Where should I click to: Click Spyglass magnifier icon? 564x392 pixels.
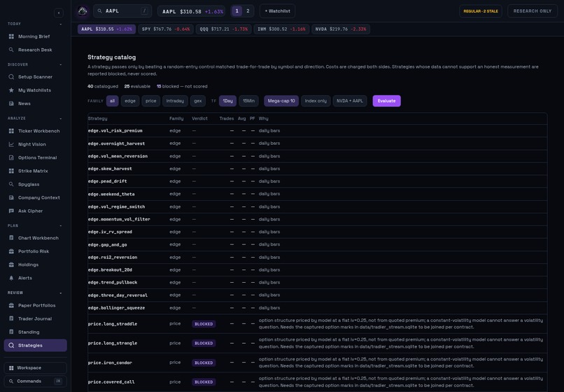11,184
